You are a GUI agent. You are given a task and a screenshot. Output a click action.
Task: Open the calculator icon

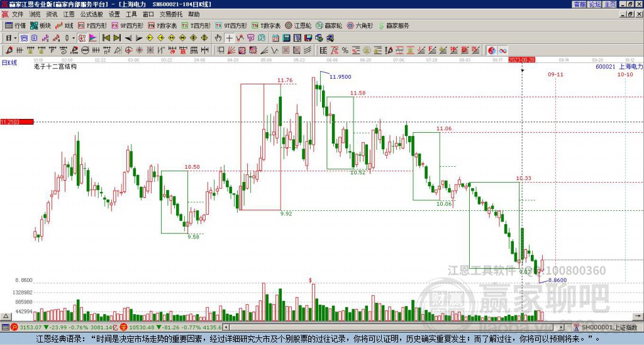click(x=286, y=38)
